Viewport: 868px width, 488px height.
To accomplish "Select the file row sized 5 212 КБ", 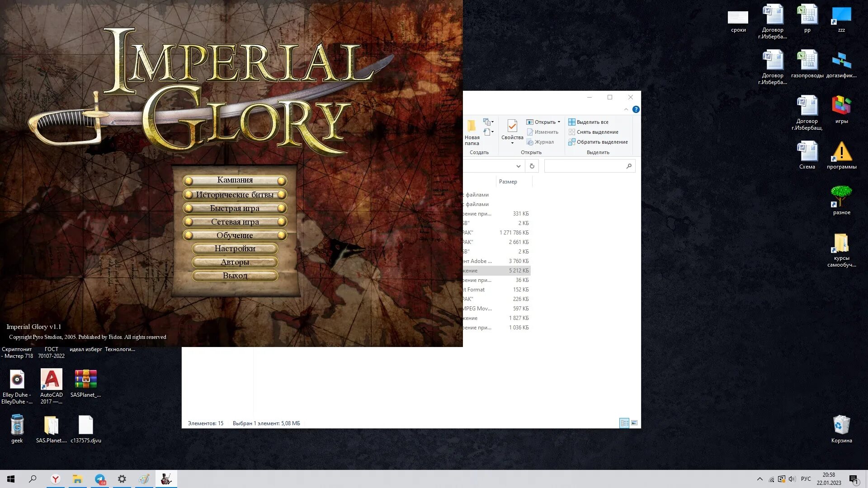I will coord(497,271).
